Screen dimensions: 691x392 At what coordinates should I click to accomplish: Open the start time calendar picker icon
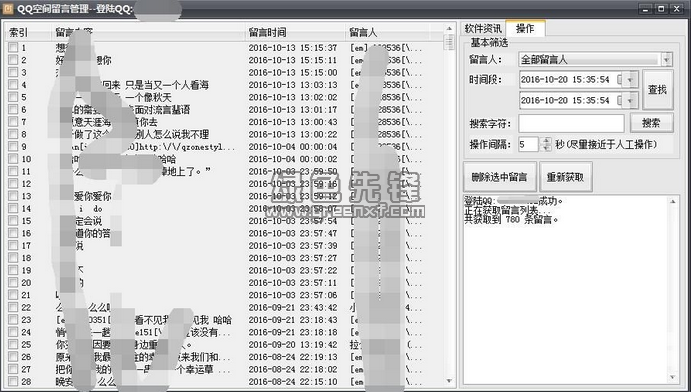620,80
